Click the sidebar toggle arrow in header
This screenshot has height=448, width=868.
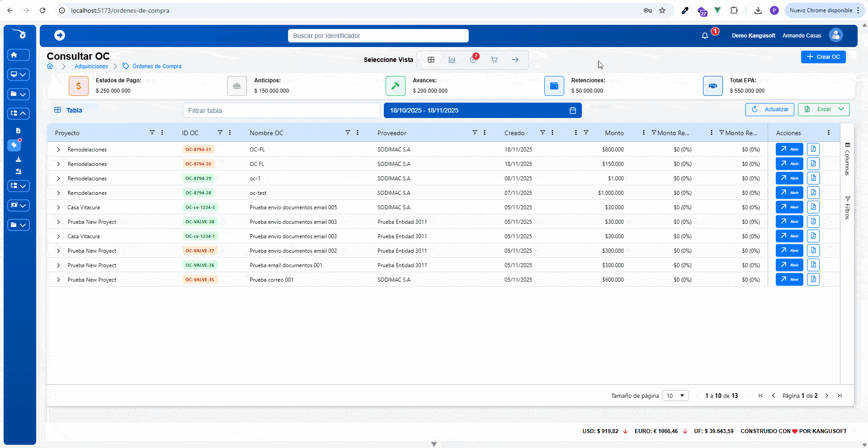(x=60, y=35)
